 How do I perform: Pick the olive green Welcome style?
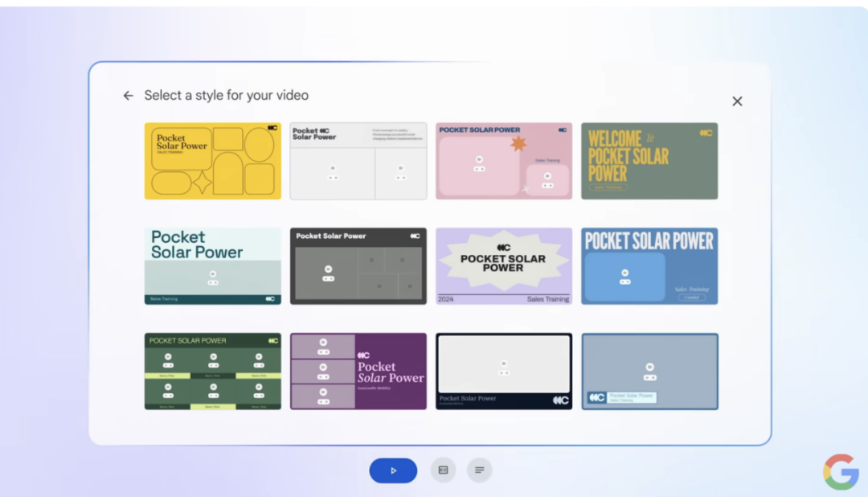click(649, 161)
